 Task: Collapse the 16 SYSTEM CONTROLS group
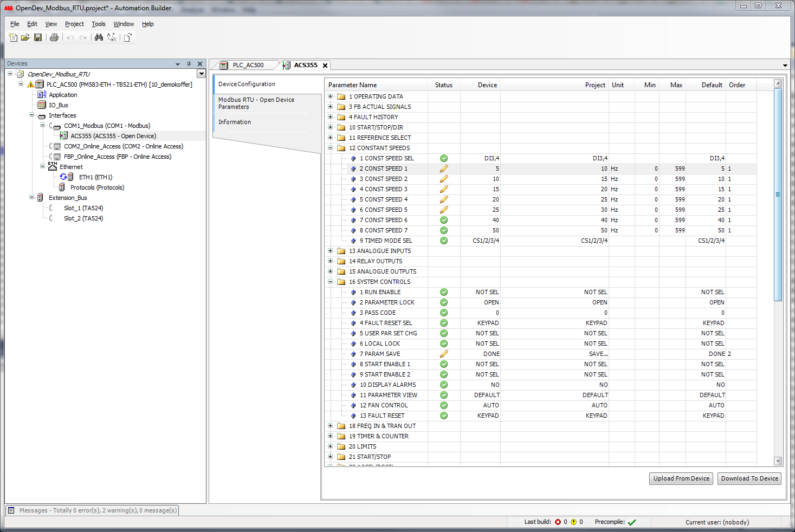click(331, 282)
